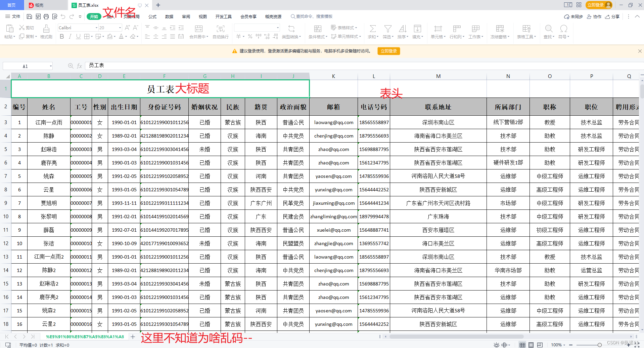
Task: Click the Save icon in quick access toolbar
Action: tap(29, 16)
